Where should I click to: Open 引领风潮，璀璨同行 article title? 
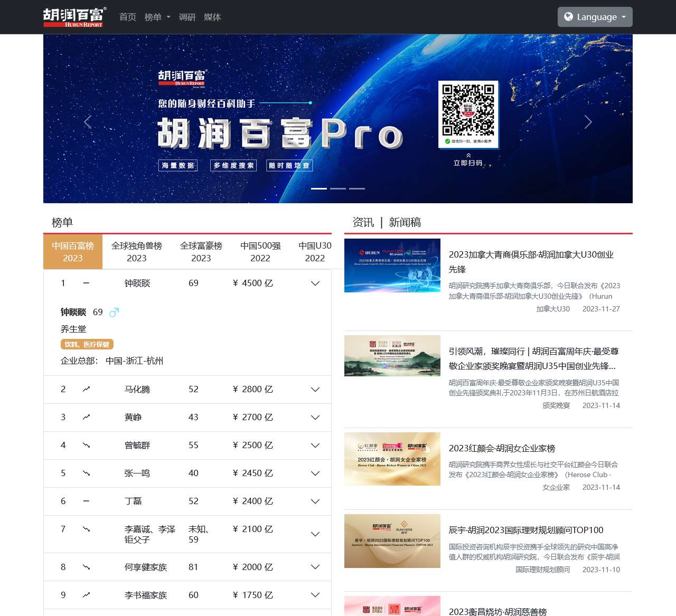click(x=533, y=358)
